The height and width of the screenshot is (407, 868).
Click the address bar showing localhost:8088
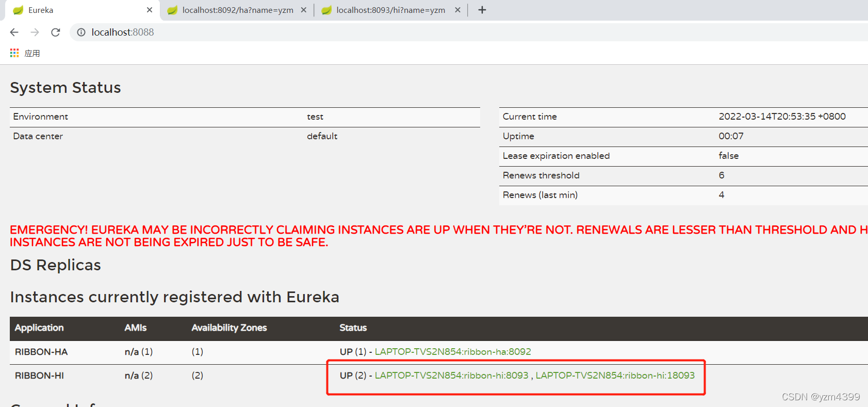469,32
